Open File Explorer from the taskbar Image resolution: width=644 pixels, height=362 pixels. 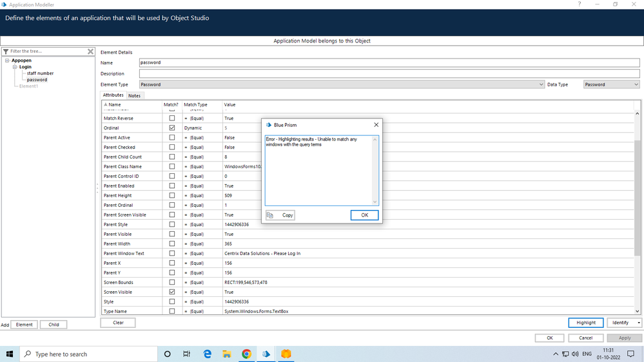pos(227,354)
